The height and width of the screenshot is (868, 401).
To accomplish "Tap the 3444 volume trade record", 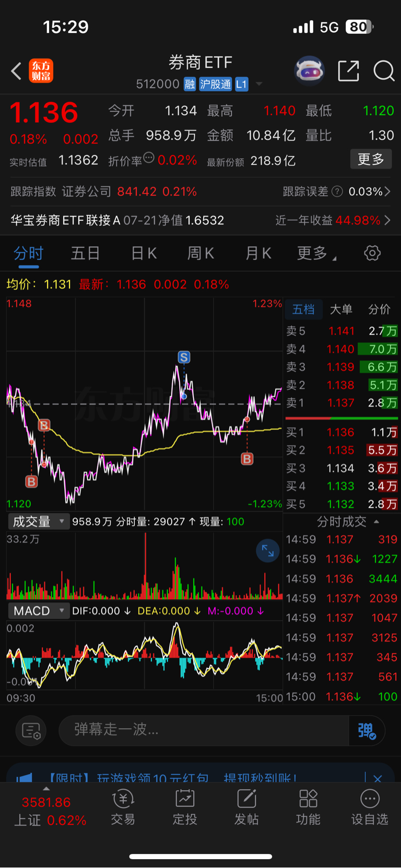I will coord(341,579).
